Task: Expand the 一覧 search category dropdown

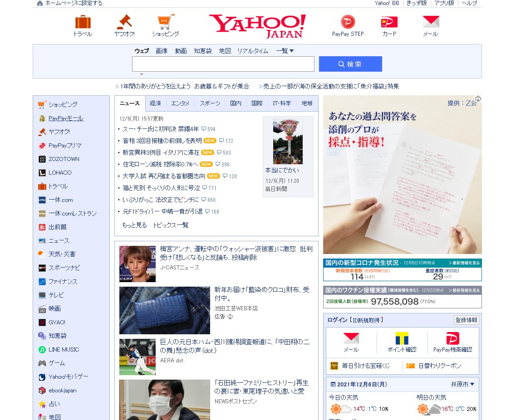Action: pos(285,51)
